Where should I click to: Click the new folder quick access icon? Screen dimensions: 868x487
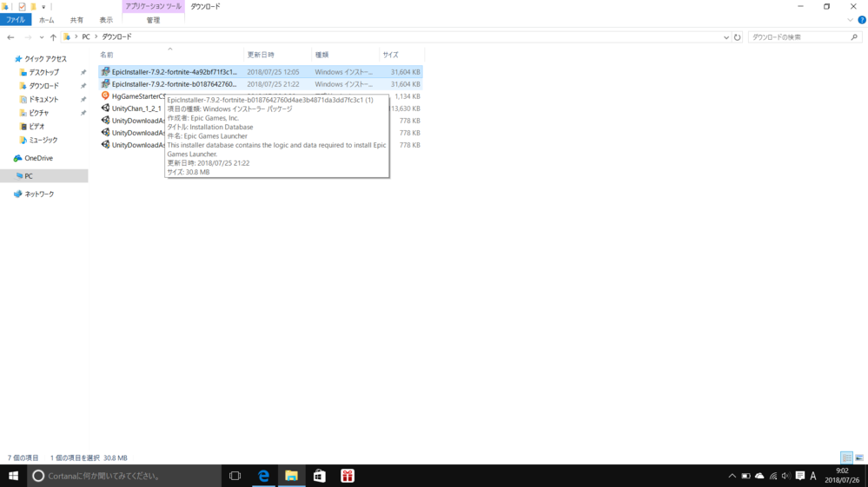click(33, 7)
